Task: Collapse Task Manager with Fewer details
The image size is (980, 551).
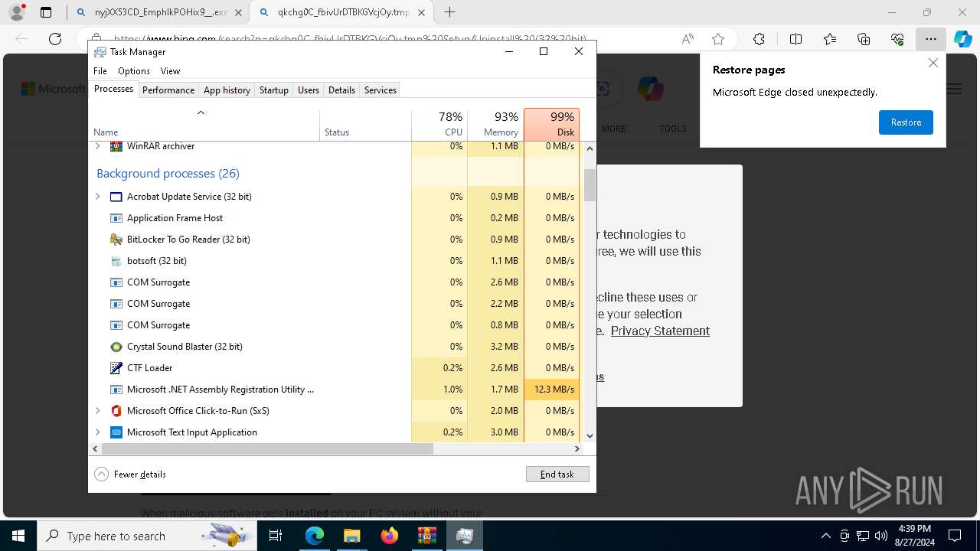Action: pyautogui.click(x=130, y=474)
